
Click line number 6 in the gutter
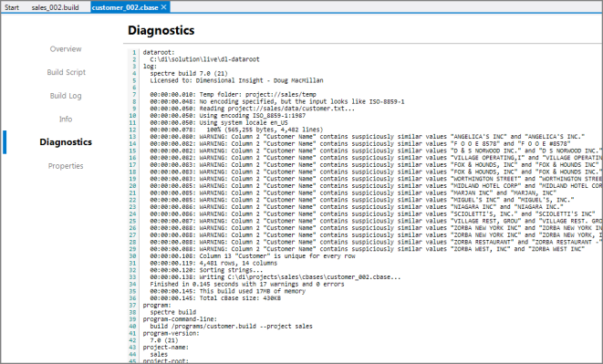[x=134, y=88]
